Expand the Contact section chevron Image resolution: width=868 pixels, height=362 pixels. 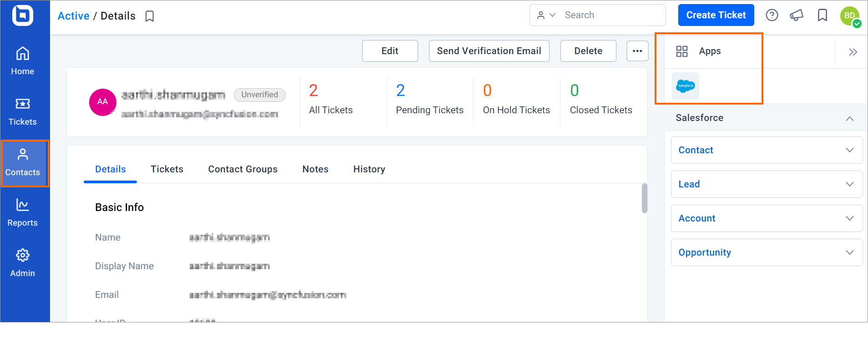coord(849,150)
